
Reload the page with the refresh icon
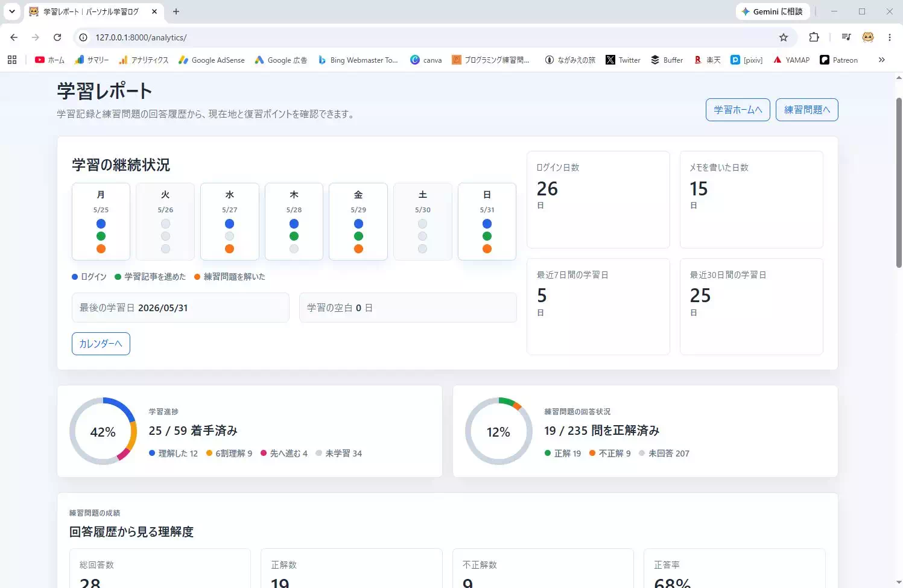click(57, 37)
